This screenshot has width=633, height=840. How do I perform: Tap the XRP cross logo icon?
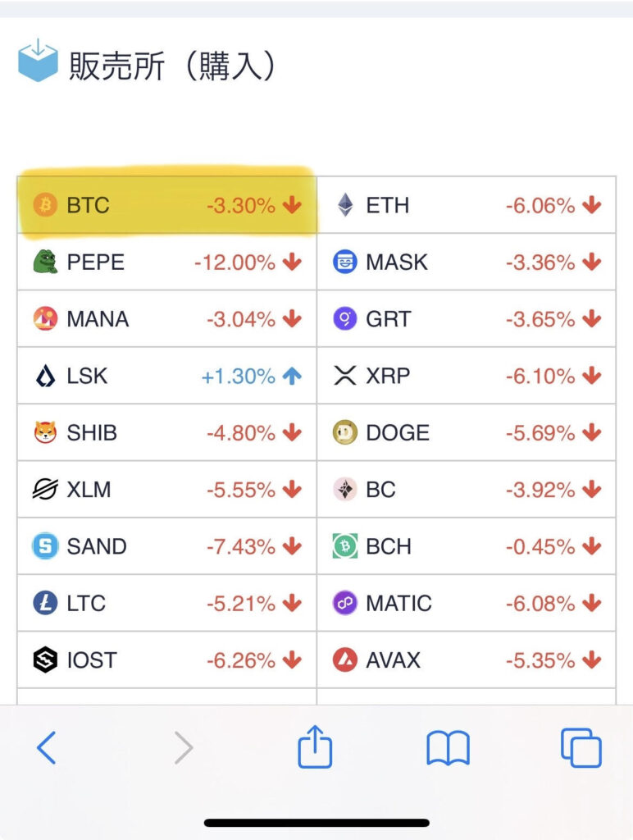tap(345, 376)
